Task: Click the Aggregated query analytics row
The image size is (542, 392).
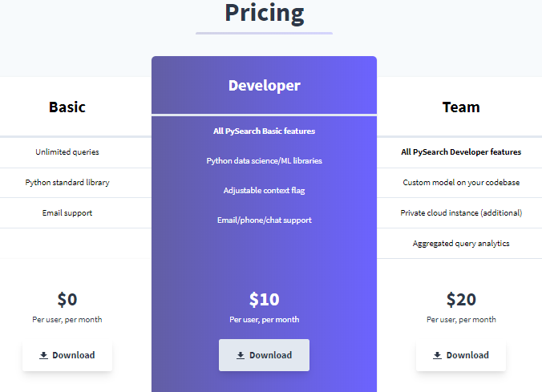Action: [x=459, y=244]
